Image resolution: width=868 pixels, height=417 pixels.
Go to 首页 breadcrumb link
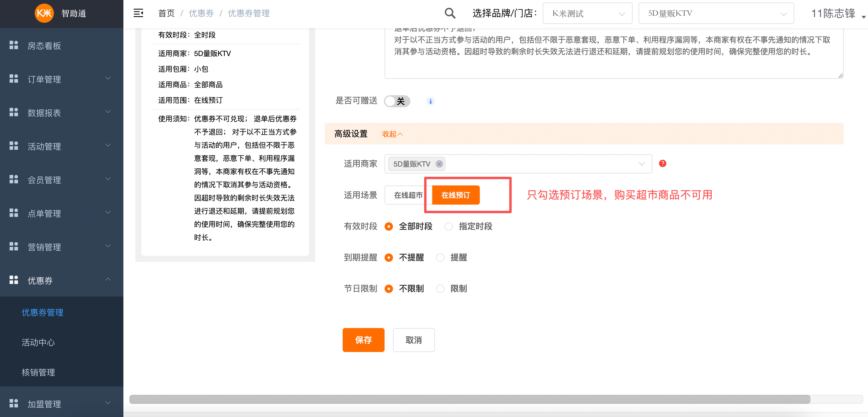(x=167, y=13)
